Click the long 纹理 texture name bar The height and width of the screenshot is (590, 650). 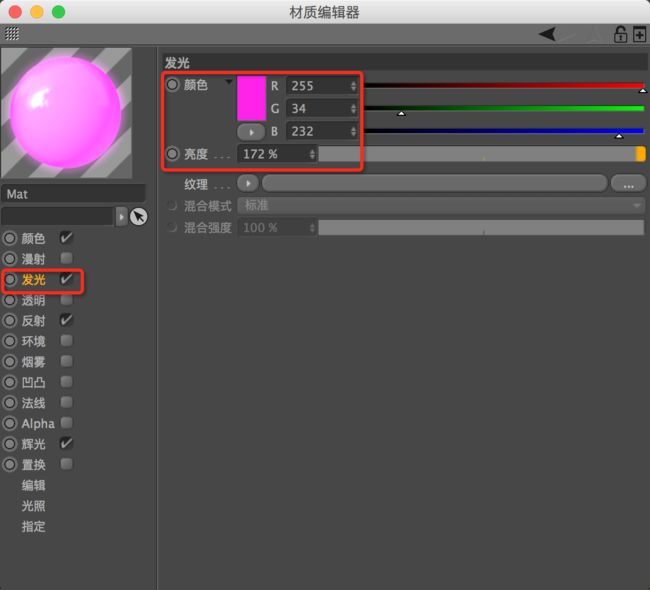435,183
